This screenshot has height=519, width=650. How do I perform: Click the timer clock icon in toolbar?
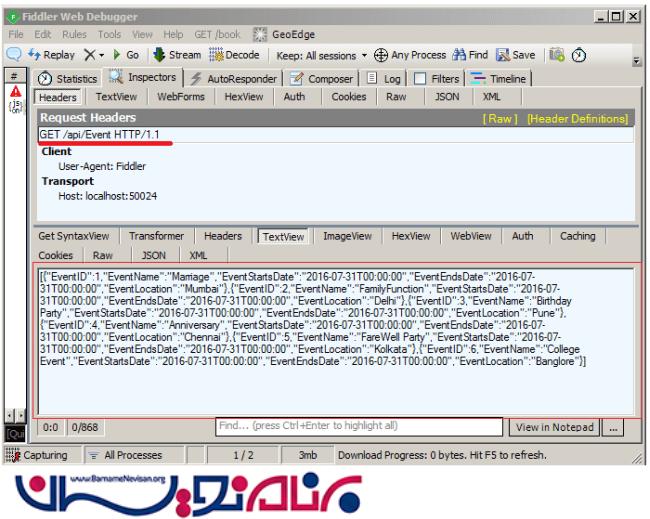[579, 55]
